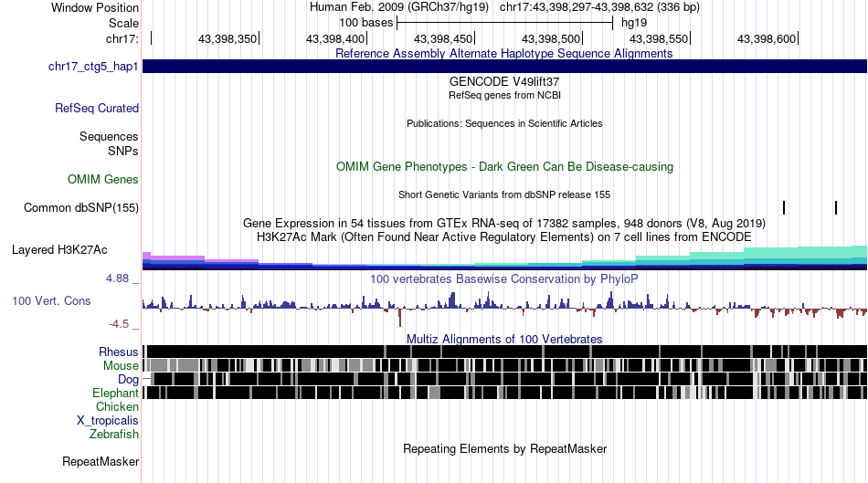The height and width of the screenshot is (483, 868).
Task: Click the -4.5 PhyloP lower scale value
Action: tap(119, 324)
